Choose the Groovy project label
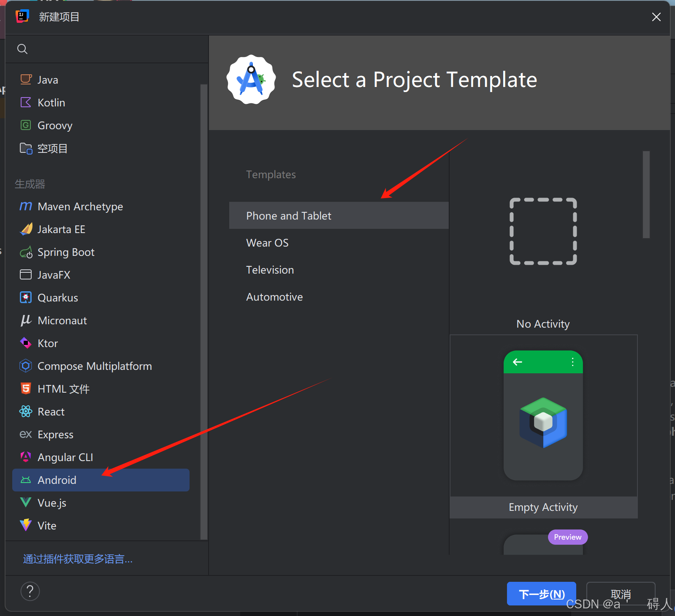The width and height of the screenshot is (675, 616). click(55, 125)
